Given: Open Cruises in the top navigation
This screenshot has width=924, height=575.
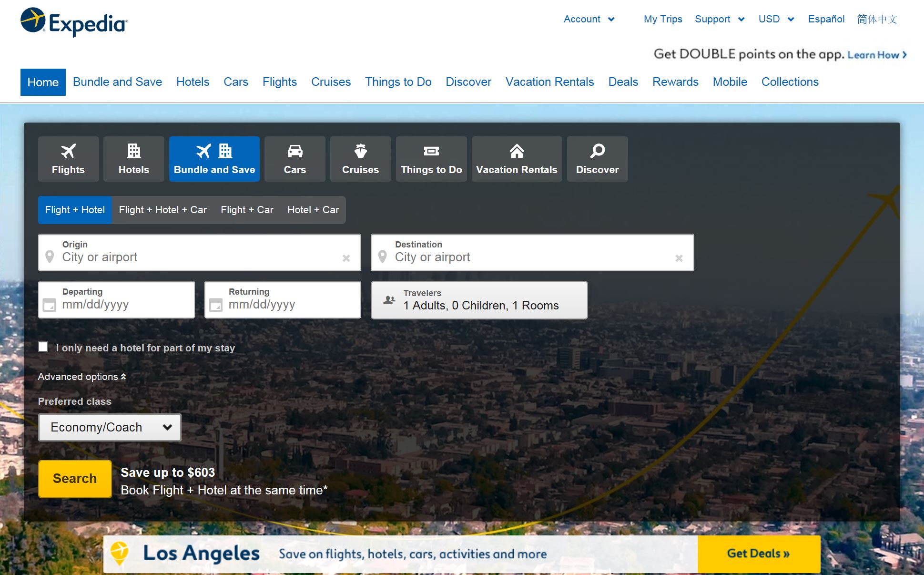Looking at the screenshot, I should (x=331, y=82).
